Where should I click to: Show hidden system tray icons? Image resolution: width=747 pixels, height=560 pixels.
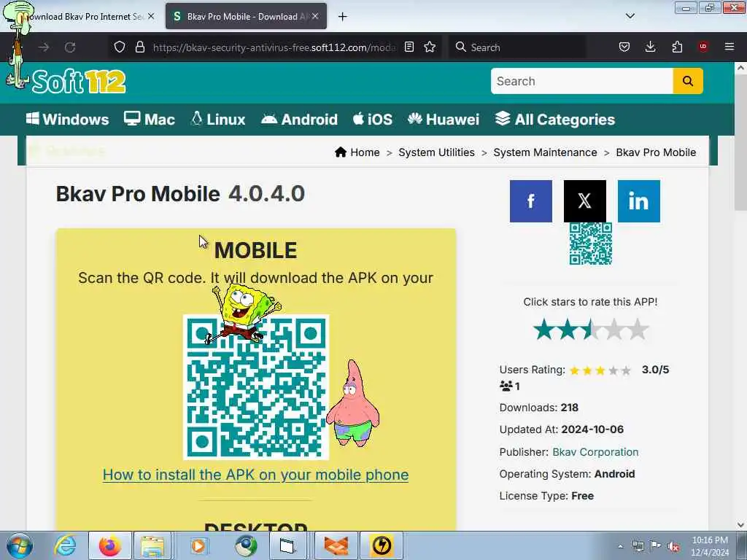coord(620,546)
